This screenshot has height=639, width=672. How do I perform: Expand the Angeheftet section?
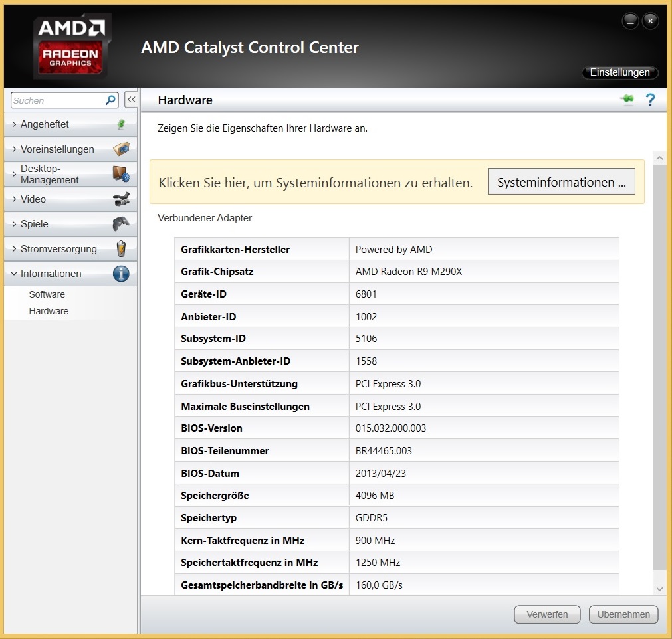[x=14, y=124]
